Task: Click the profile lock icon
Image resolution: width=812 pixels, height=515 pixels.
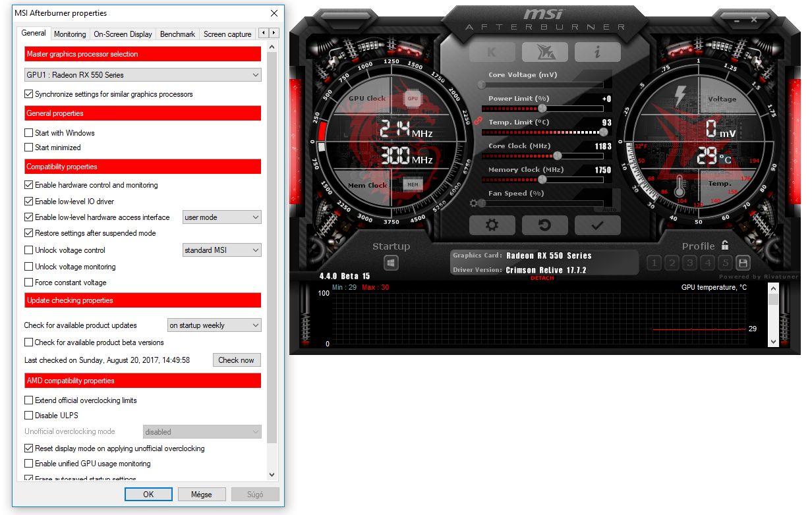Action: (x=725, y=246)
